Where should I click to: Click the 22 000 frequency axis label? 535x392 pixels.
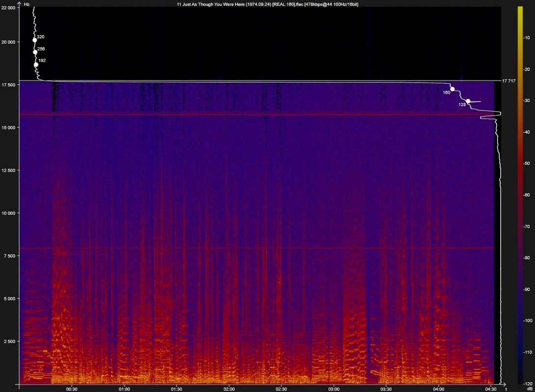(8, 8)
